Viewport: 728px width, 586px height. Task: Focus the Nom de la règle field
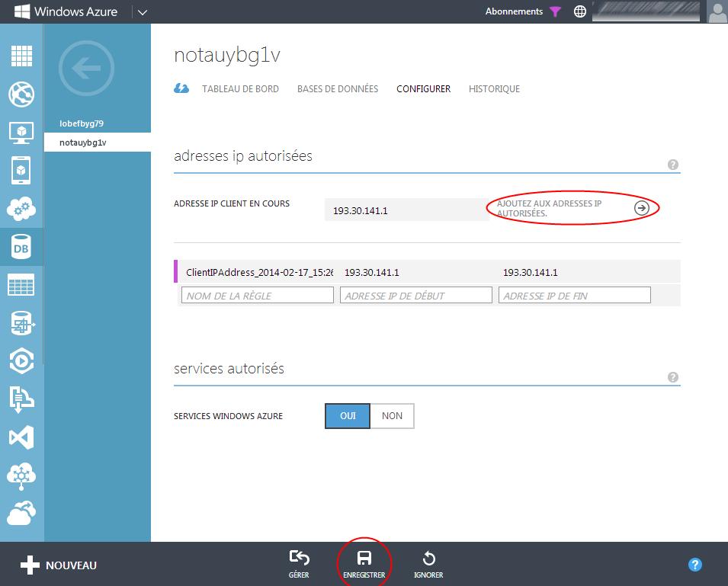[258, 295]
